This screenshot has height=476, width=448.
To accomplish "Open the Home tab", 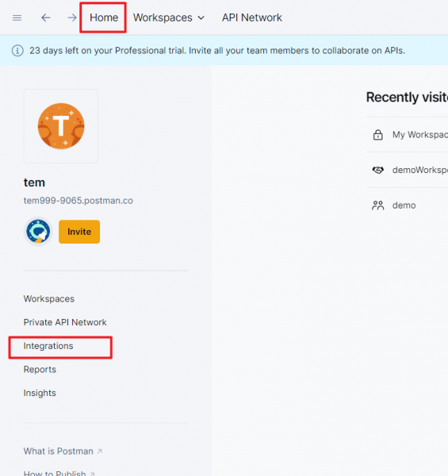I will coord(104,17).
